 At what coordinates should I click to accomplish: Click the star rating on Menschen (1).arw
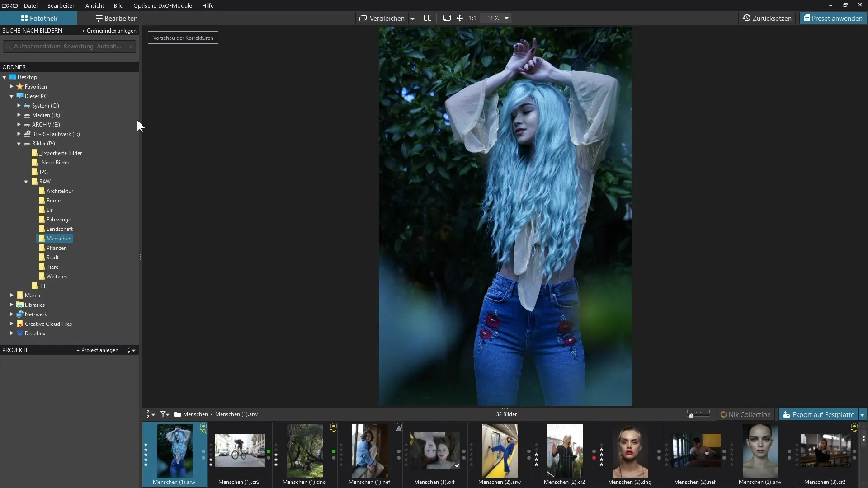[x=146, y=455]
